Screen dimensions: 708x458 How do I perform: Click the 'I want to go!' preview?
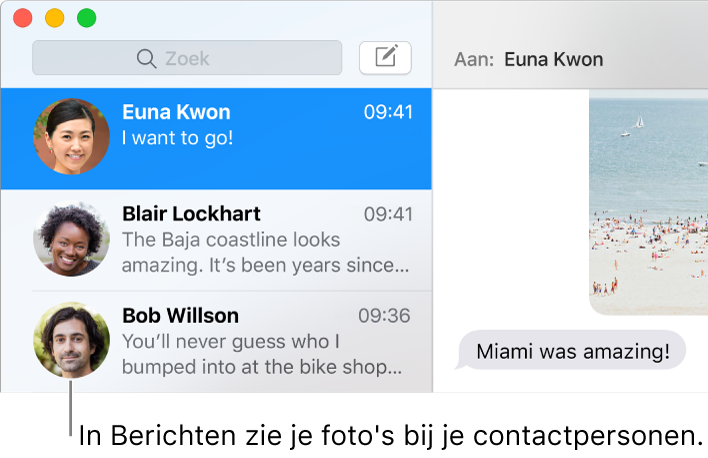(177, 138)
